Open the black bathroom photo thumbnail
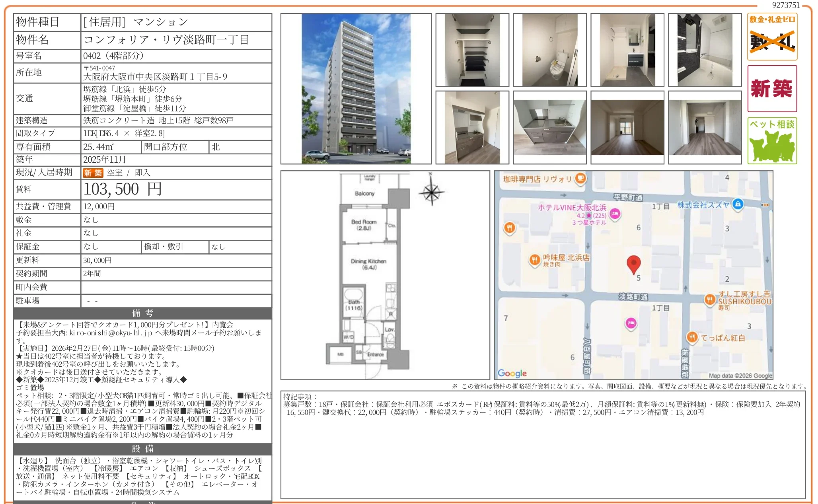 (705, 50)
